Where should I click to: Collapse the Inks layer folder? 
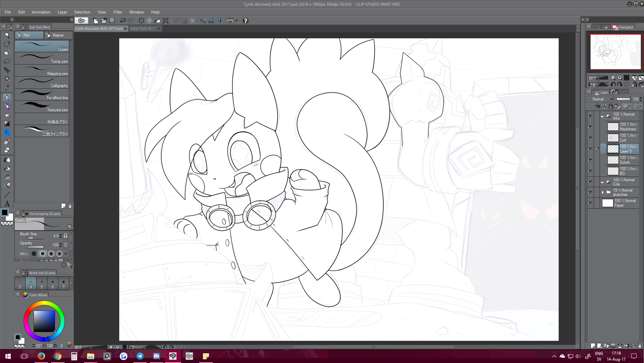[x=602, y=117]
